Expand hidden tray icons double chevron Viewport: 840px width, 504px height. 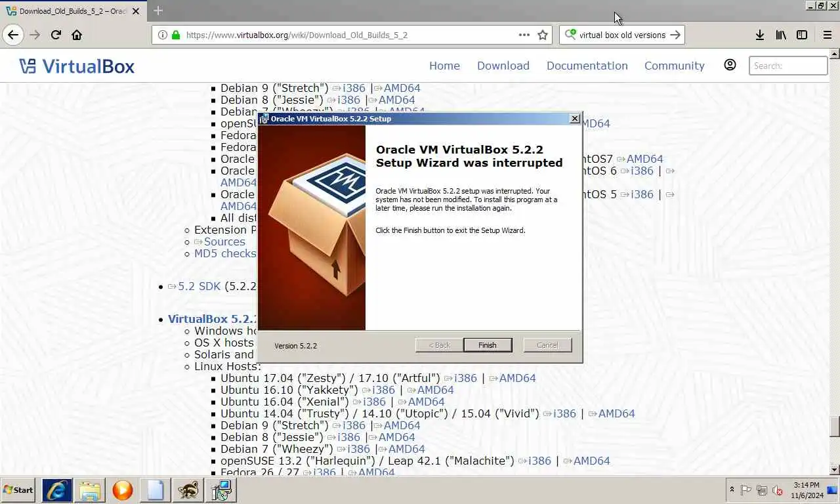click(732, 490)
